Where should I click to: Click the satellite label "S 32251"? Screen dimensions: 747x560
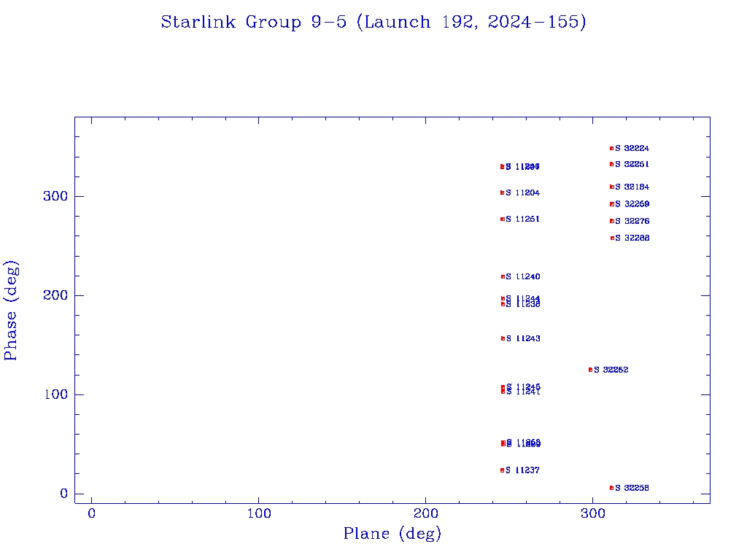pos(632,164)
